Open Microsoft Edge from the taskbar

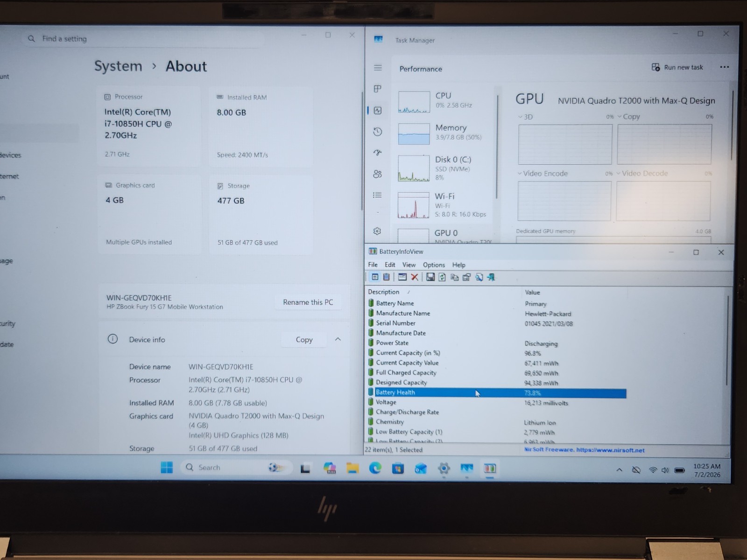[375, 468]
